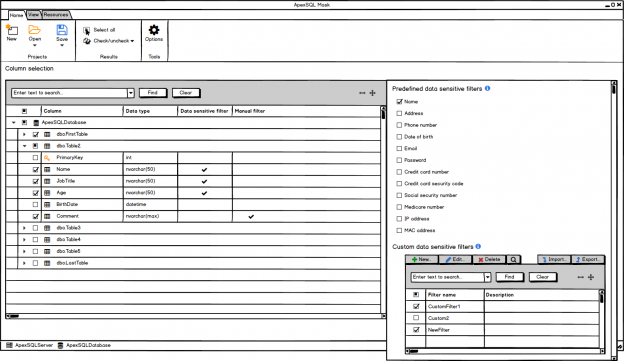Open the Options gear icon

[x=154, y=29]
